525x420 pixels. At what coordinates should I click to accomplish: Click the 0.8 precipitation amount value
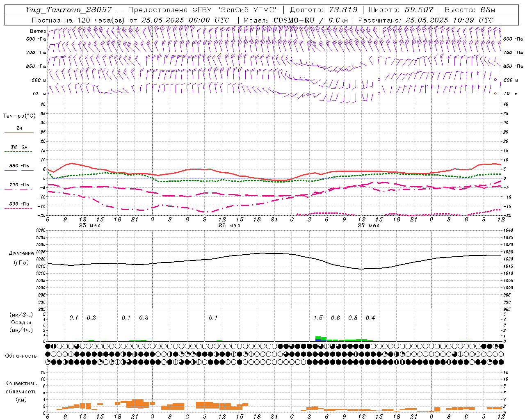353,318
